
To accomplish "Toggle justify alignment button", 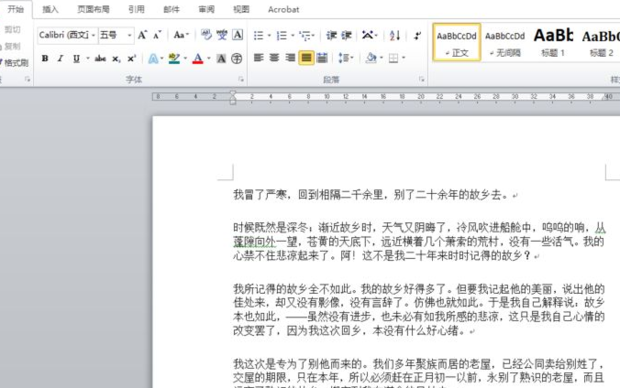I will click(306, 58).
